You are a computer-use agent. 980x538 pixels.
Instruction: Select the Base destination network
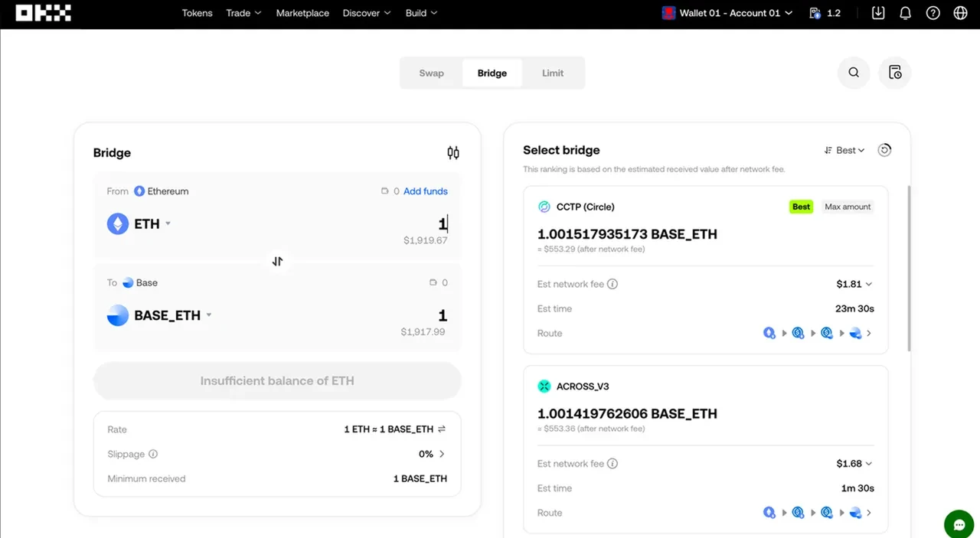click(x=140, y=283)
